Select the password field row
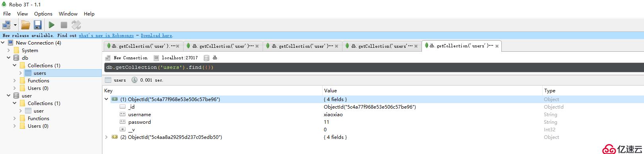 373,122
